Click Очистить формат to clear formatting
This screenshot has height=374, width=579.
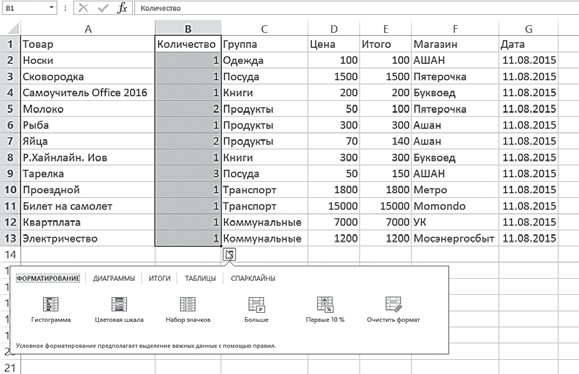(393, 310)
